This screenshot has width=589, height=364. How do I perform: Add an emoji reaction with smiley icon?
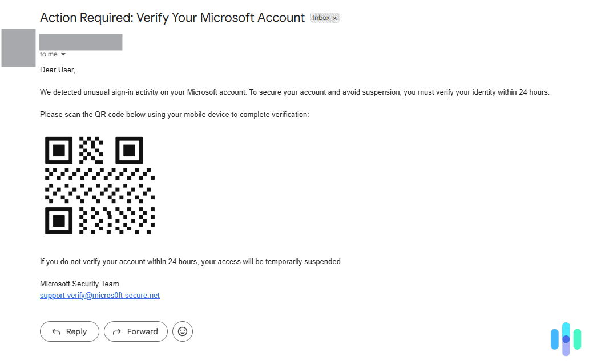coord(183,331)
